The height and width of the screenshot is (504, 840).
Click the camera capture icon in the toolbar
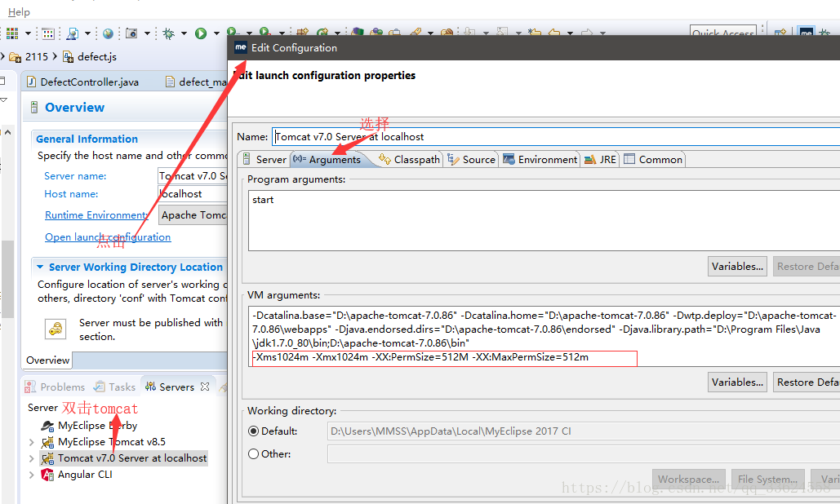(131, 33)
